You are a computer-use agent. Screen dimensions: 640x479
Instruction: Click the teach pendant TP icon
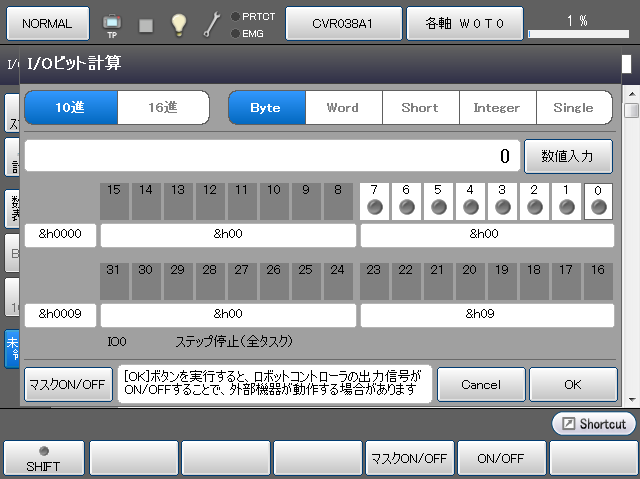click(112, 24)
